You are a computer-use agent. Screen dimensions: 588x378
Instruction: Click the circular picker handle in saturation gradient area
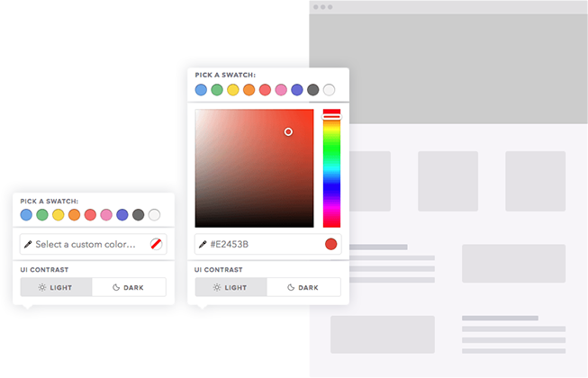tap(288, 131)
